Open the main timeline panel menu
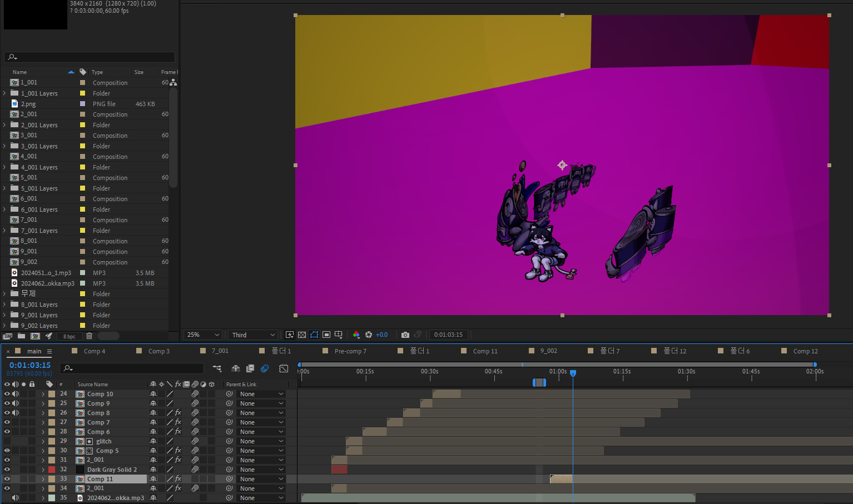The height and width of the screenshot is (504, 853). [49, 351]
